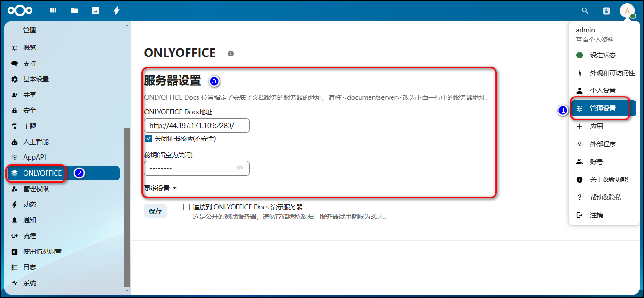The image size is (644, 298).
Task: Click the sidebar vertical scrollbar thumb
Action: [126, 207]
